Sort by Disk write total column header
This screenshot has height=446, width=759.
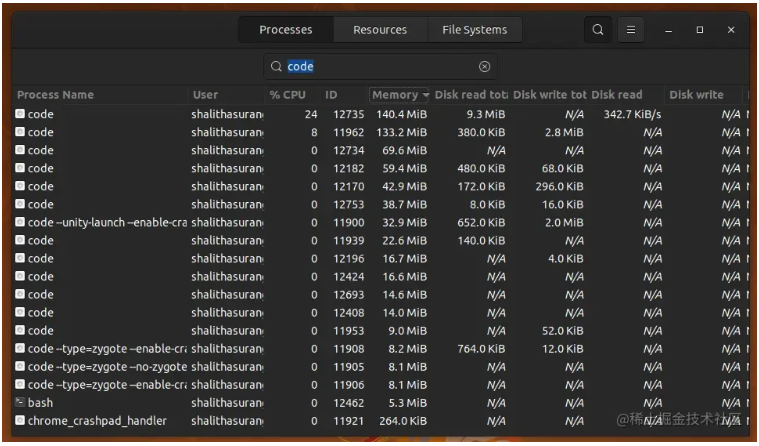click(548, 95)
